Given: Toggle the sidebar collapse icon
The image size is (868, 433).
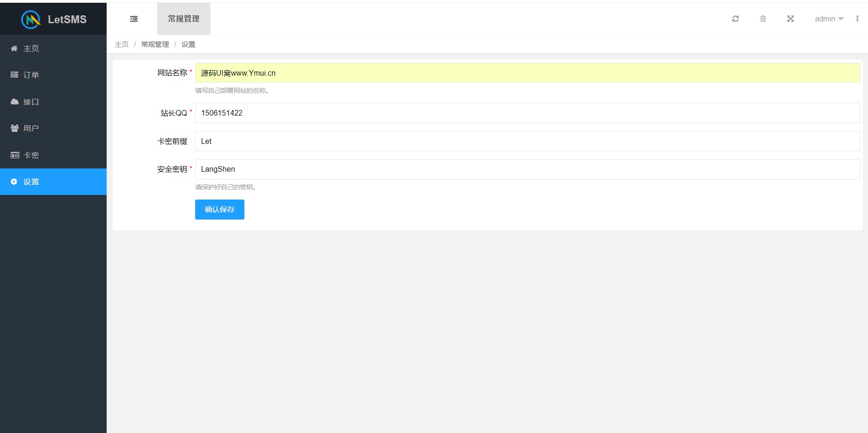Looking at the screenshot, I should click(134, 19).
